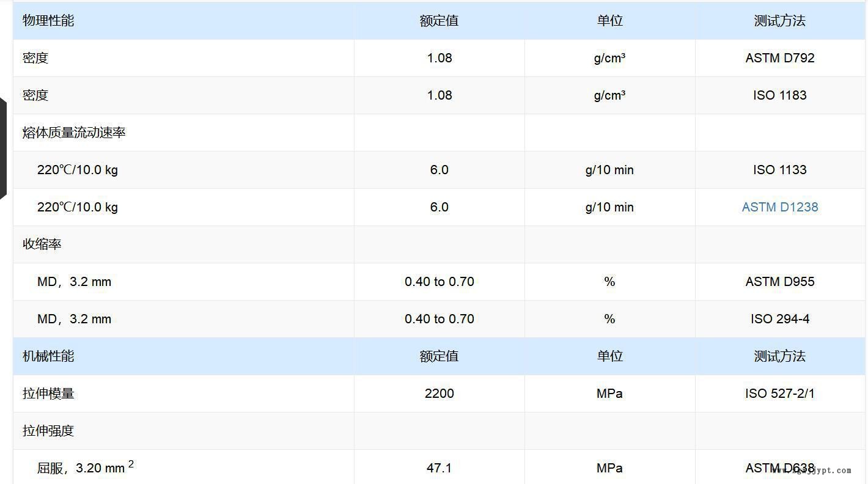The height and width of the screenshot is (484, 868).
Task: Click the 6.0 value in ASTM D1238 row
Action: 439,207
